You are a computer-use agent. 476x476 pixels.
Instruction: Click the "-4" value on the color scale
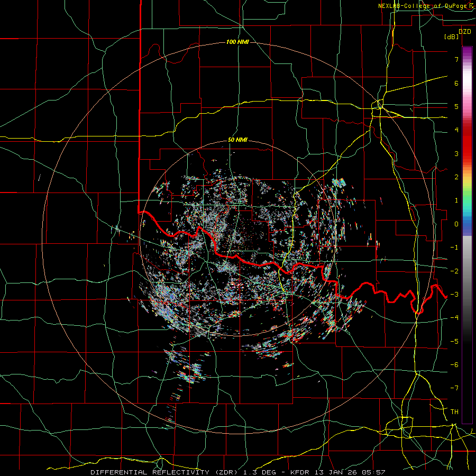(x=454, y=318)
